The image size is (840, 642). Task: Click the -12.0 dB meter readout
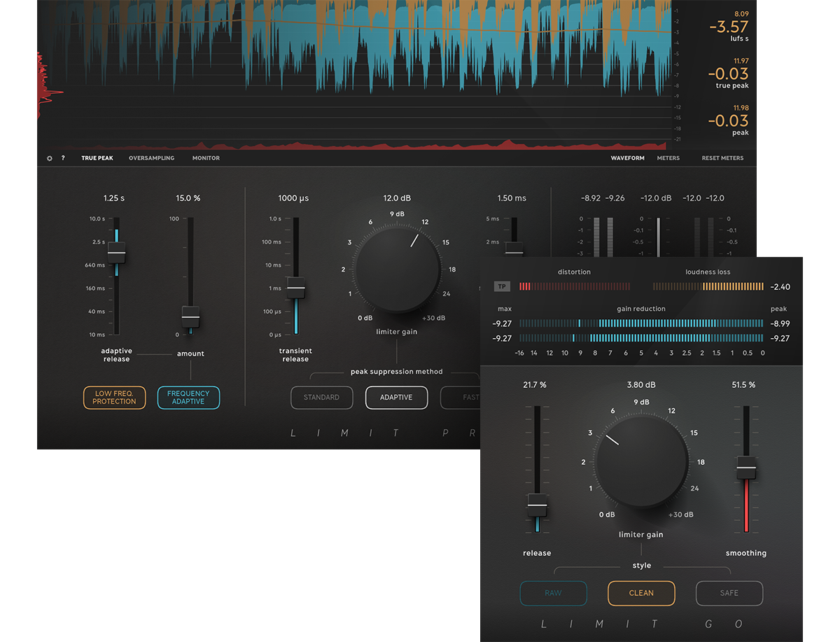pyautogui.click(x=657, y=198)
